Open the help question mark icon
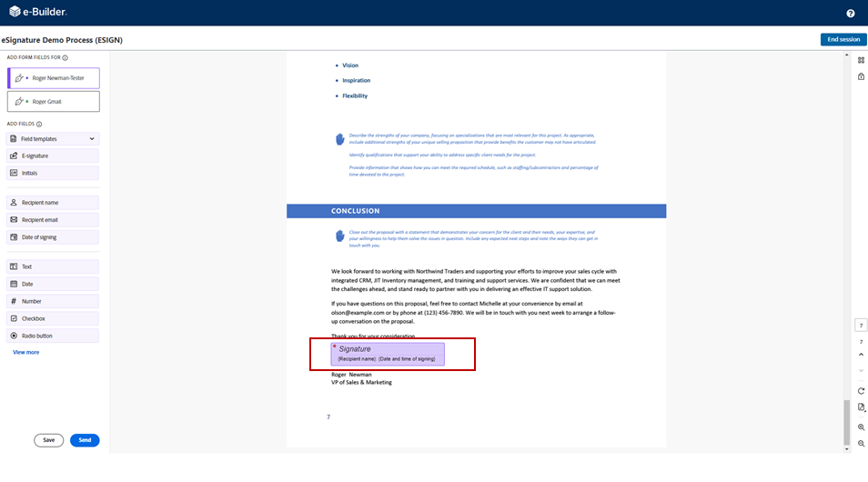Screen dimensions: 868x482 tap(851, 14)
